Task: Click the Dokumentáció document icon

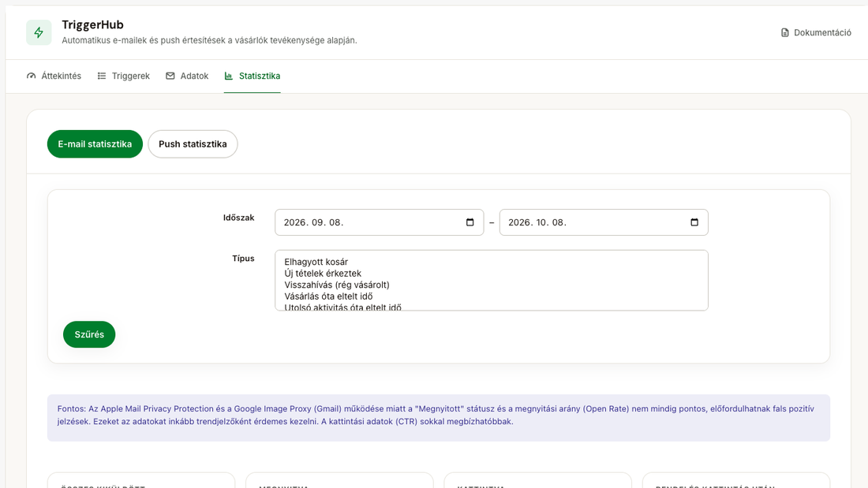Action: tap(785, 32)
